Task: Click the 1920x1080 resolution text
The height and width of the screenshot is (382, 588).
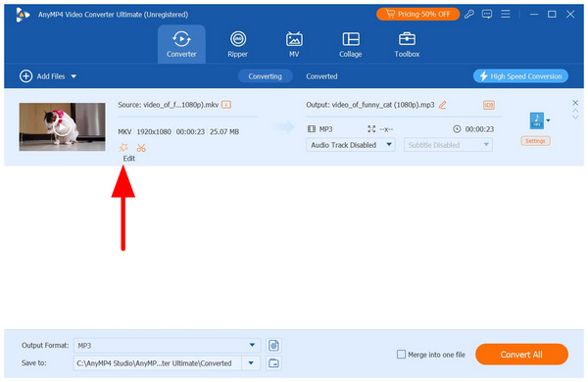Action: click(154, 131)
